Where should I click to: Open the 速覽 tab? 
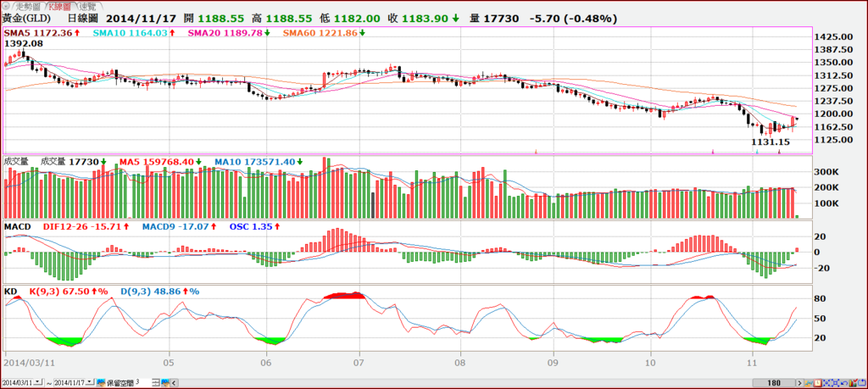click(86, 7)
